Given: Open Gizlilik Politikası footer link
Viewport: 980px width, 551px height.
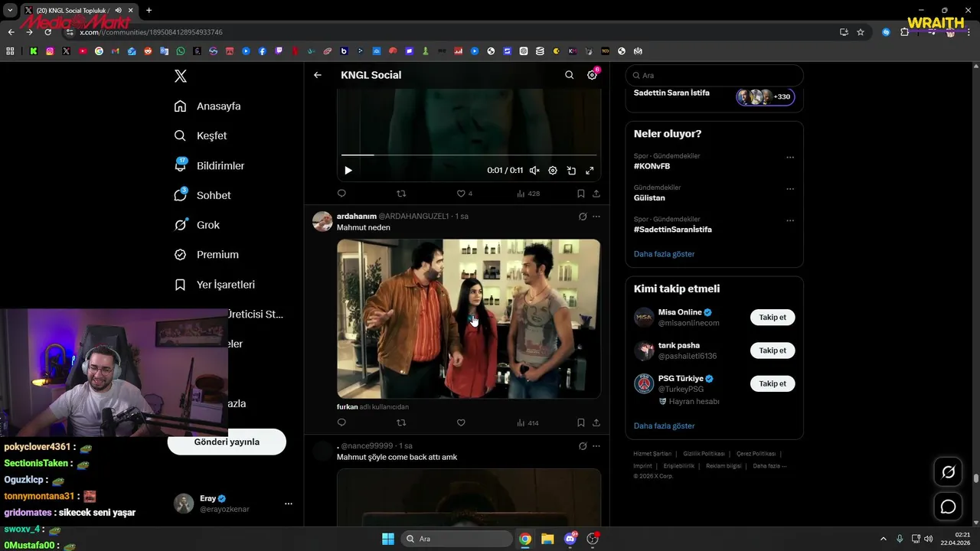Looking at the screenshot, I should pyautogui.click(x=702, y=454).
